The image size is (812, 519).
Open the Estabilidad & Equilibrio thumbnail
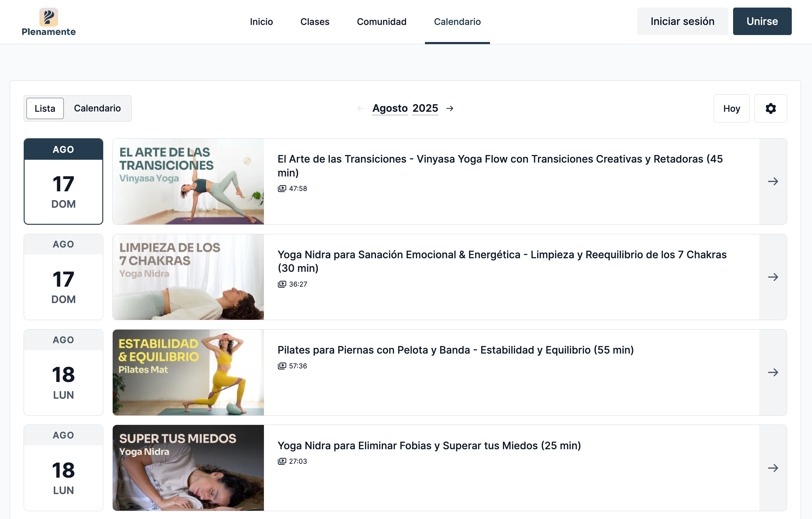(188, 373)
